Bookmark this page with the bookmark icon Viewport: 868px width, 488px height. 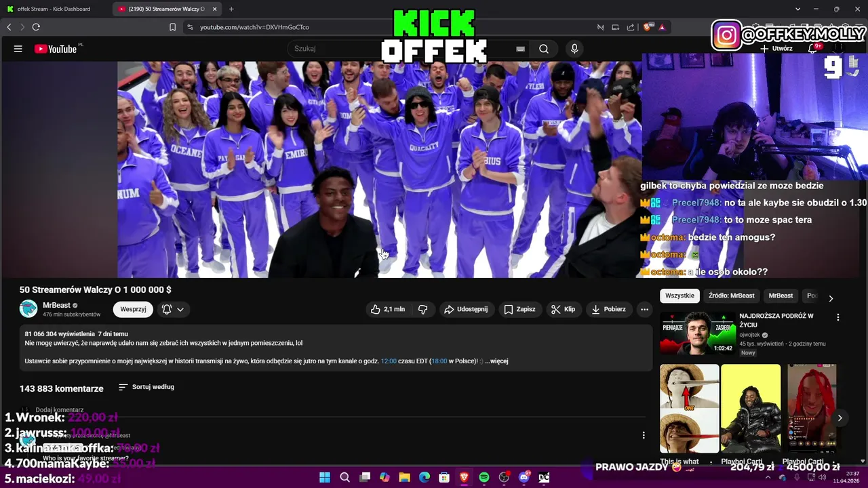[172, 27]
